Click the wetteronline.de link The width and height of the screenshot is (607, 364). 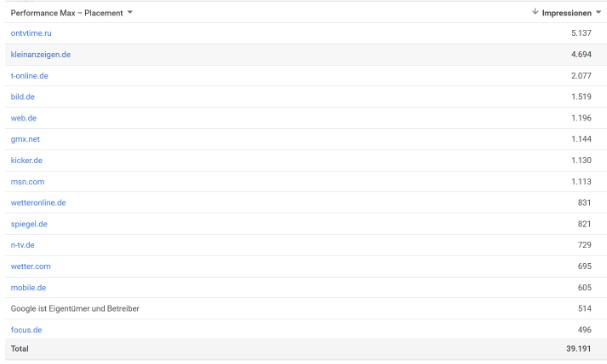coord(38,203)
